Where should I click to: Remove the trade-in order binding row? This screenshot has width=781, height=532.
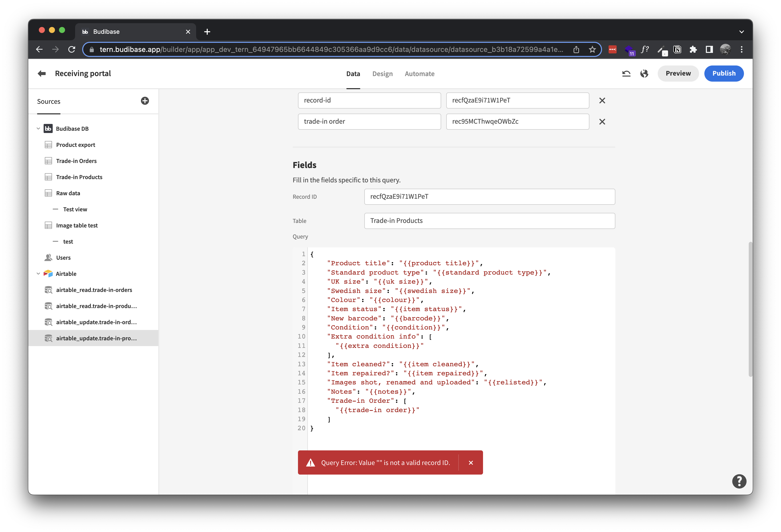pos(602,122)
